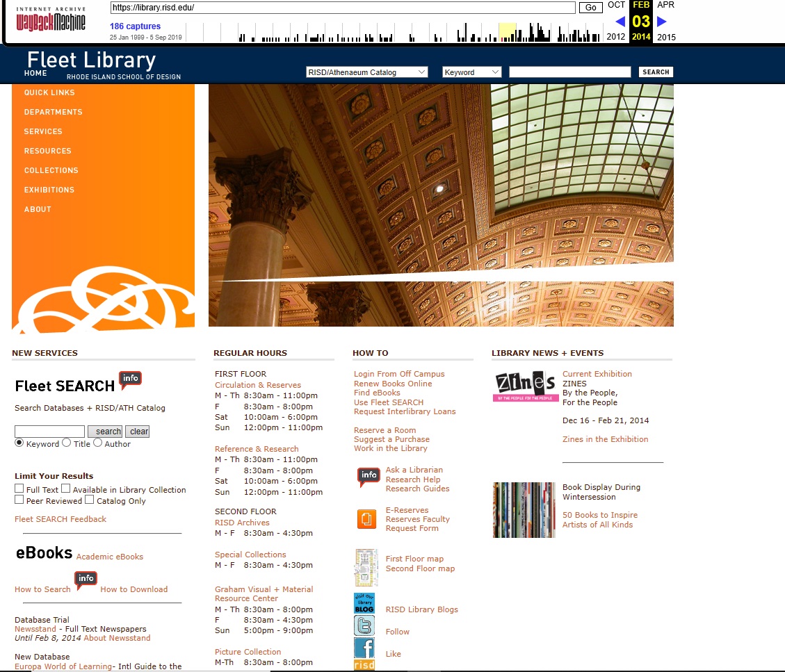Click the 186 captures link
Screen dimensions: 785x672
tap(135, 26)
